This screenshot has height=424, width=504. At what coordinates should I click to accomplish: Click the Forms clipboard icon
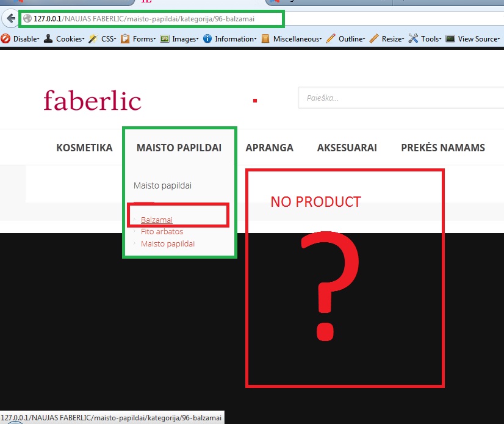click(125, 38)
